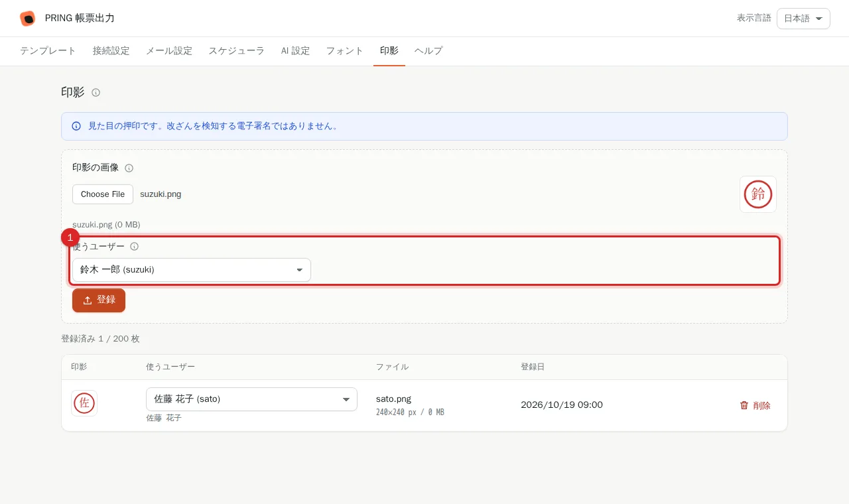Click the ファイル column header
The height and width of the screenshot is (504, 849).
(392, 367)
